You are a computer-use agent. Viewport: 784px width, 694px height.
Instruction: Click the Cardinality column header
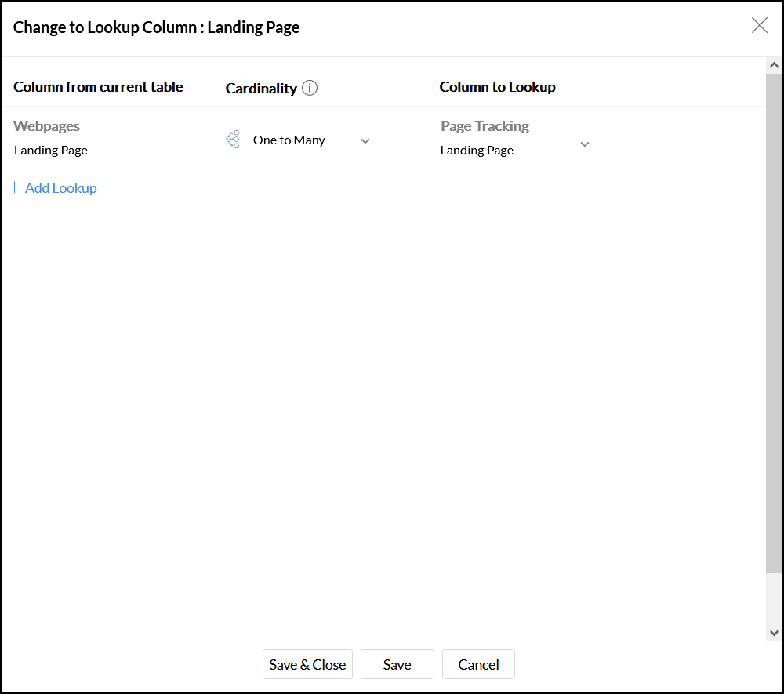point(261,88)
